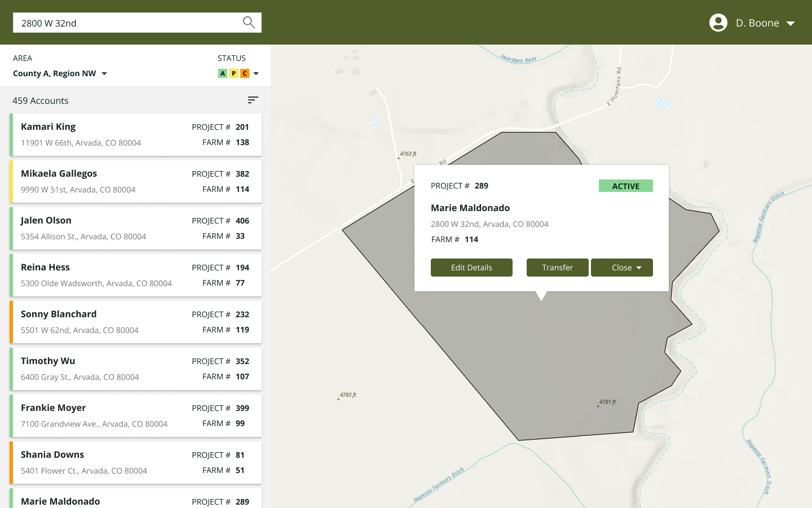
Task: Select Shania Downs account
Action: click(136, 463)
